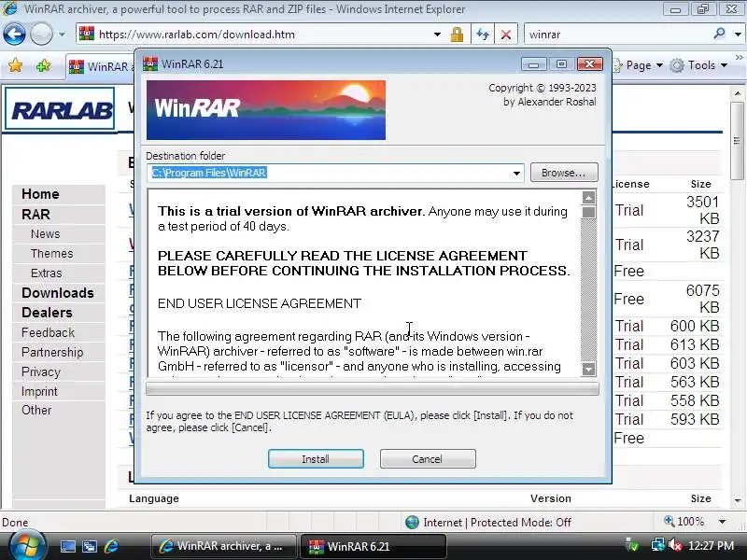Click the 12:27 PM clock
This screenshot has width=747, height=560.
712,546
